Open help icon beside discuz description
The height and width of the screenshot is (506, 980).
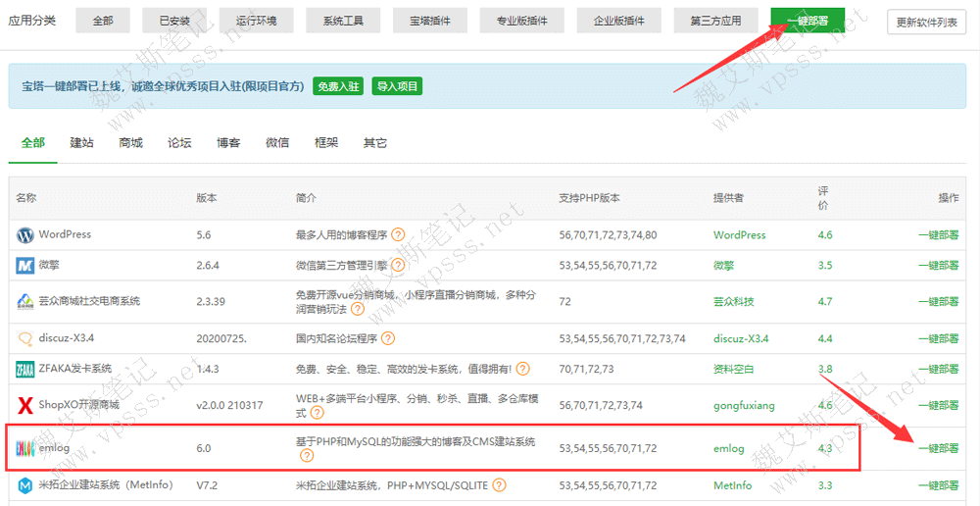[x=388, y=338]
